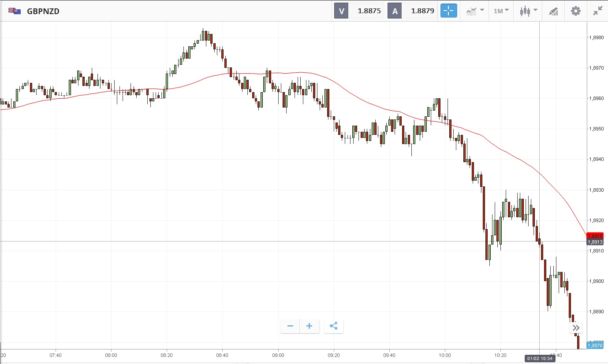Open the compare instruments dropdown
The height and width of the screenshot is (364, 608).
click(x=475, y=11)
